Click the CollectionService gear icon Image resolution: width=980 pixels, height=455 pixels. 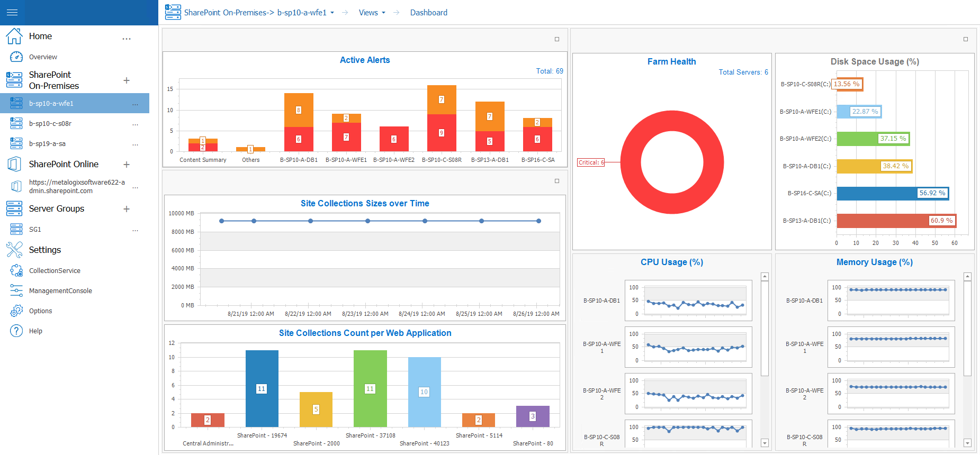click(16, 270)
